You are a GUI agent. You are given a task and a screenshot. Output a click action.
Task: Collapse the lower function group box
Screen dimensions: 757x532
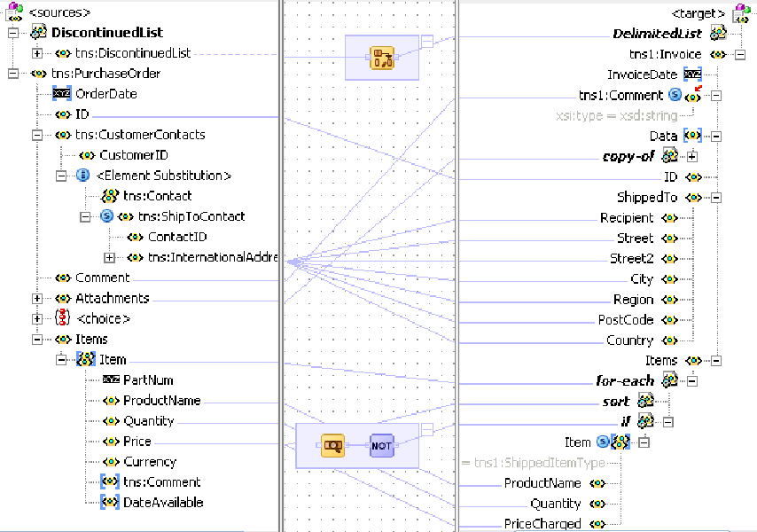[427, 429]
